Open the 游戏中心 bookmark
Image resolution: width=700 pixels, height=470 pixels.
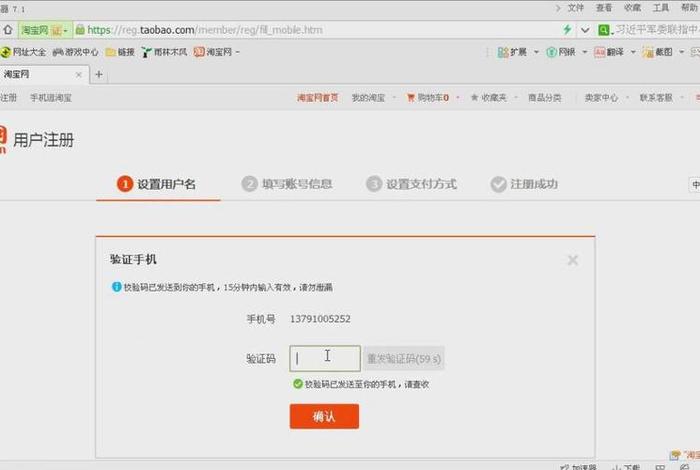75,52
